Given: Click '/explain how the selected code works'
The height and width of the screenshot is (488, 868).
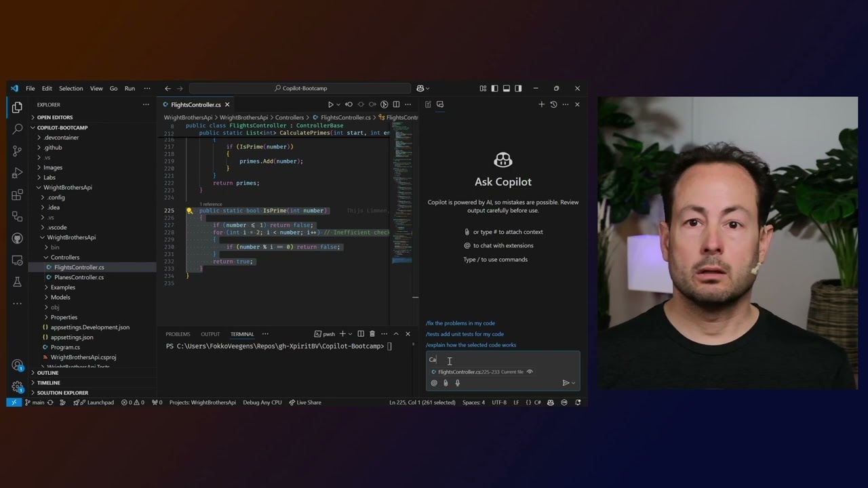Looking at the screenshot, I should (471, 345).
